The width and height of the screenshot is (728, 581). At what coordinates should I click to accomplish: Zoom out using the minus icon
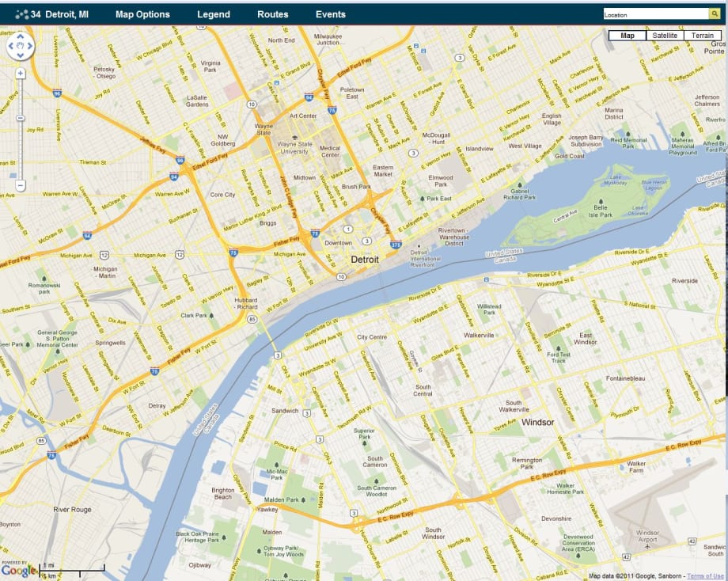(x=20, y=185)
